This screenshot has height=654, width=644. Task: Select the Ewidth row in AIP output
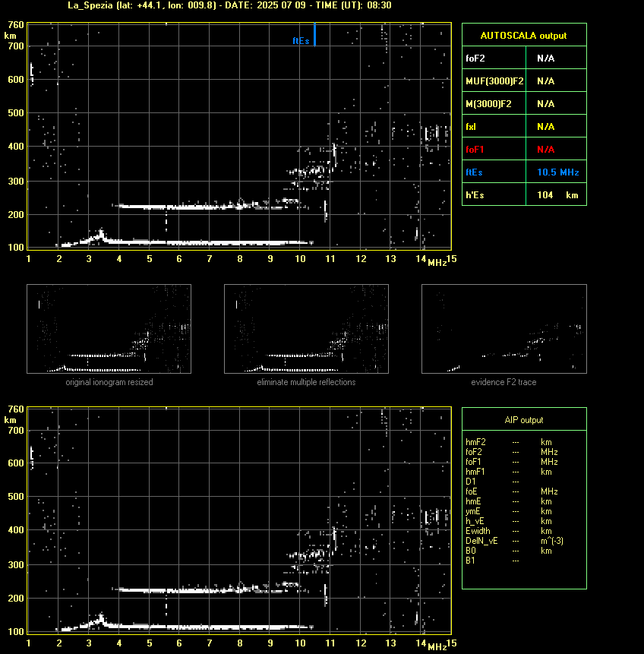509,531
